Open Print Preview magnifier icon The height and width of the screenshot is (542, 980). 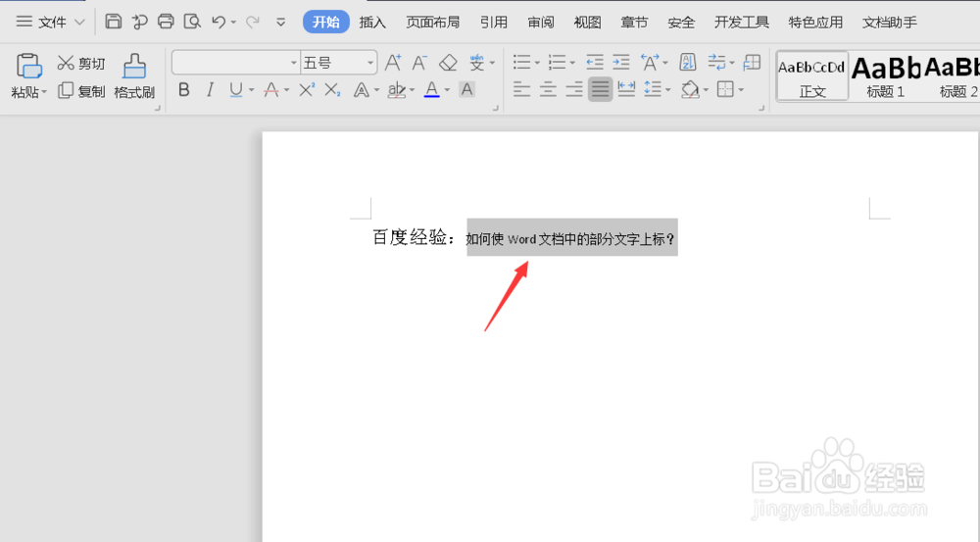click(x=192, y=22)
